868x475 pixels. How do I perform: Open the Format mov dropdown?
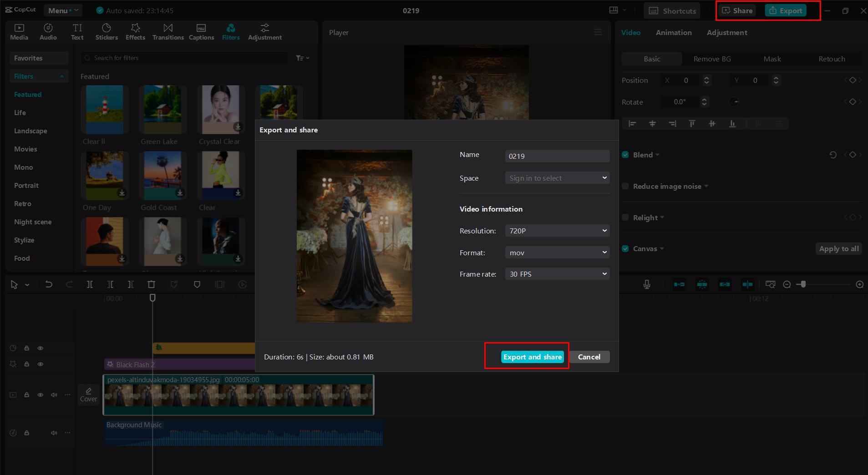click(557, 253)
